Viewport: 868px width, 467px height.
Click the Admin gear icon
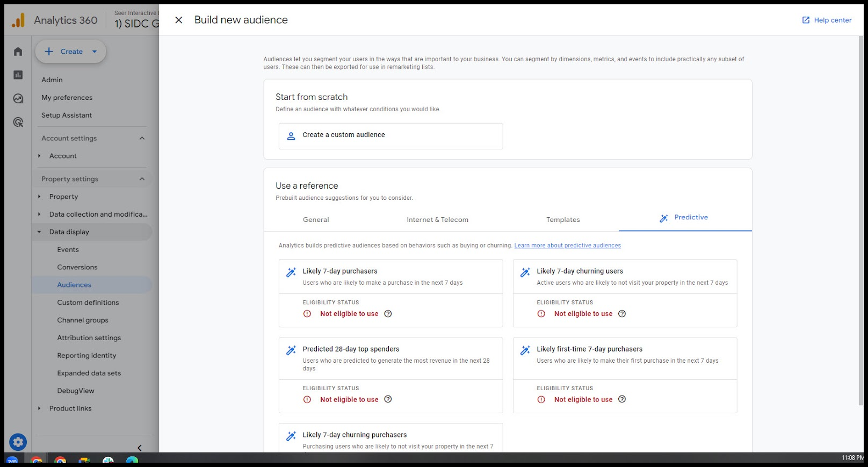[18, 442]
